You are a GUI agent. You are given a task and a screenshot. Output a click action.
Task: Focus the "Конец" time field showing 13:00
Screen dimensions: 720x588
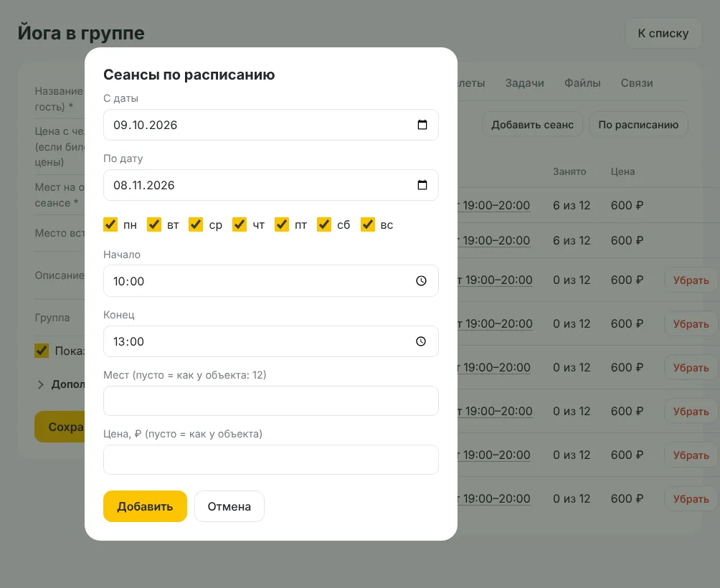tap(271, 341)
